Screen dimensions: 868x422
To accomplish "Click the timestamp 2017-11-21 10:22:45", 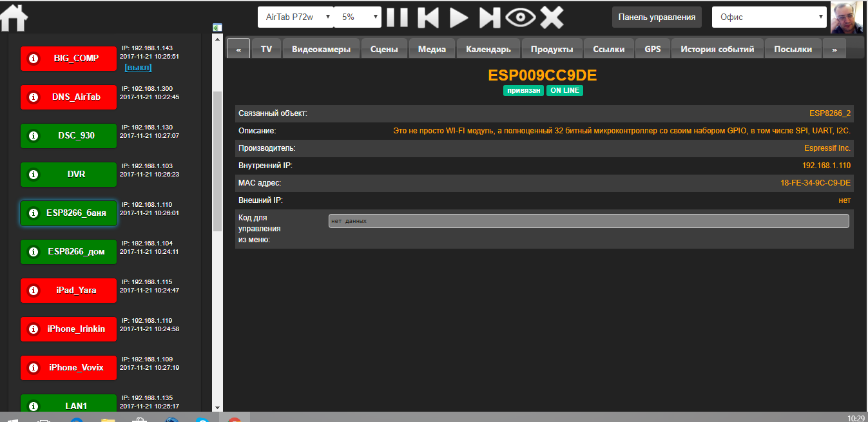I will coord(149,97).
